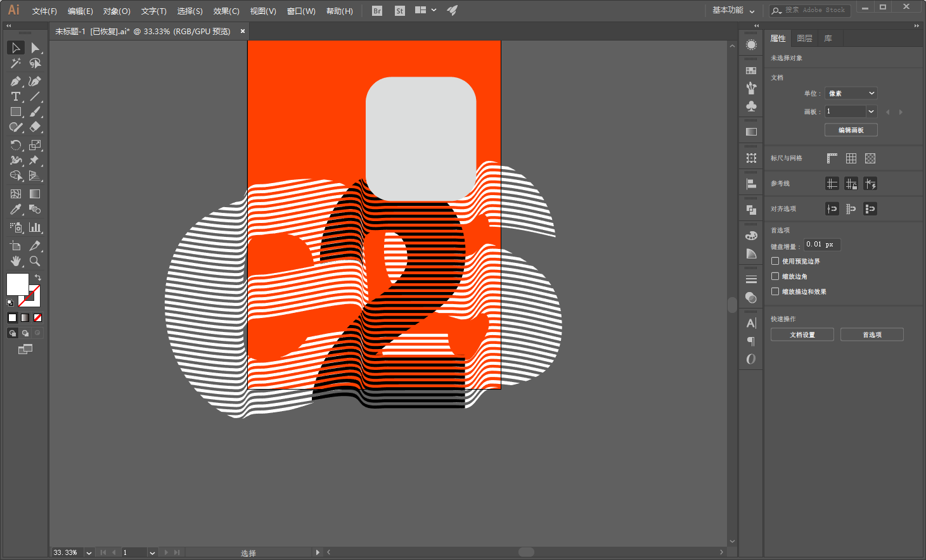Click the 编辑画板 button
Screen dimensions: 926x560
point(851,130)
